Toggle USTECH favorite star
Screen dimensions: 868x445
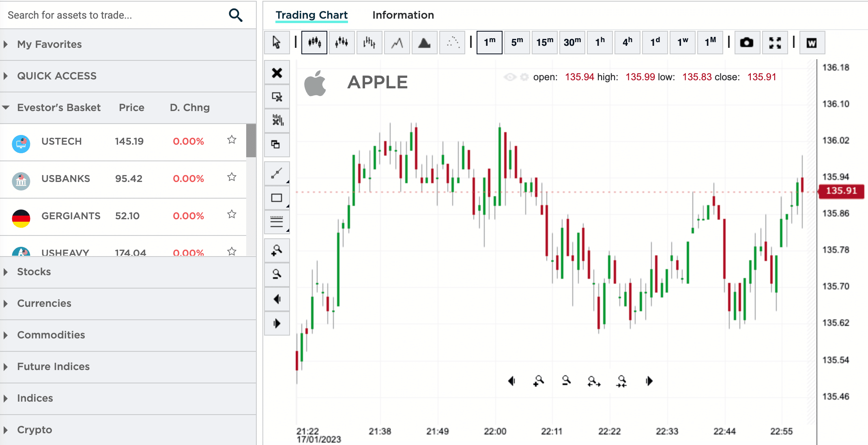(x=232, y=140)
